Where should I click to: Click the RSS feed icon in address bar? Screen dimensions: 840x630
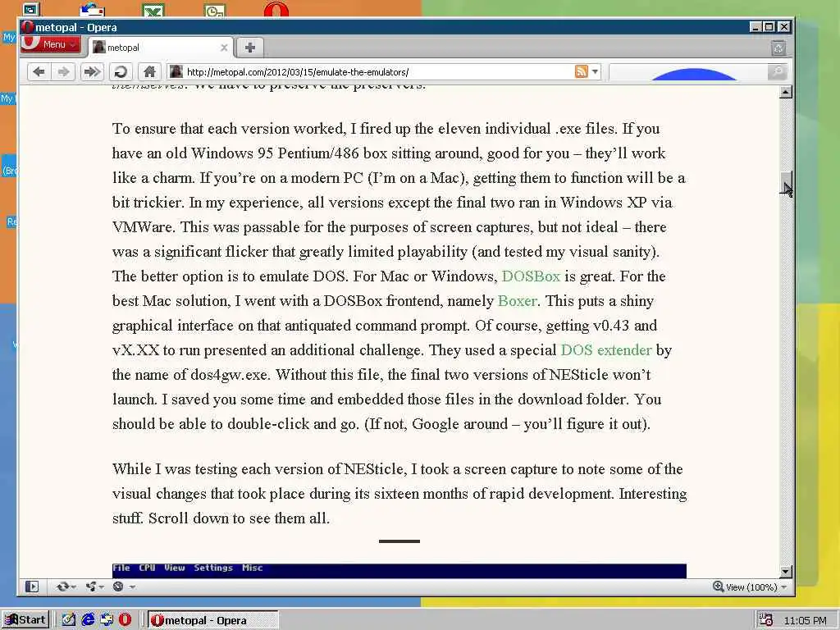pos(582,71)
